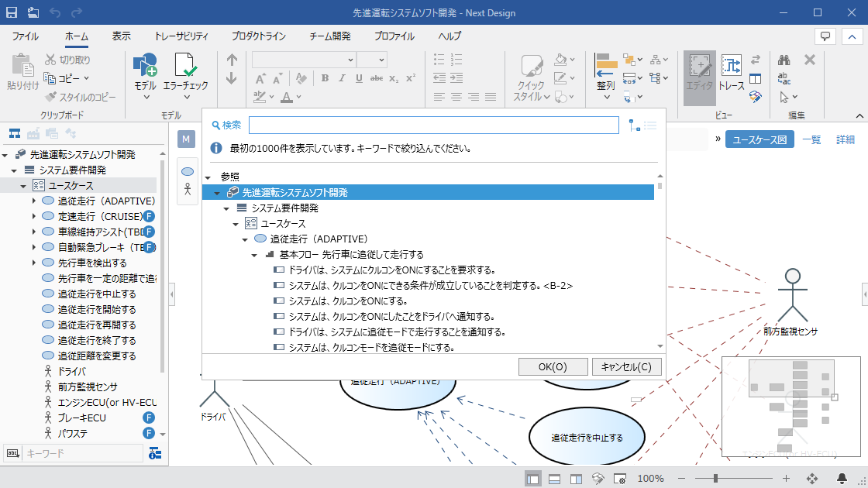This screenshot has height=488, width=868.
Task: Select 追従走行を中止する in navigator
Action: 97,294
